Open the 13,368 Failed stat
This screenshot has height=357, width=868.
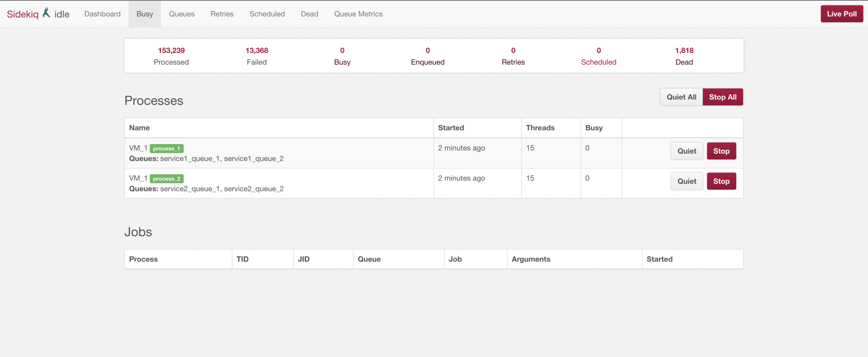[257, 56]
